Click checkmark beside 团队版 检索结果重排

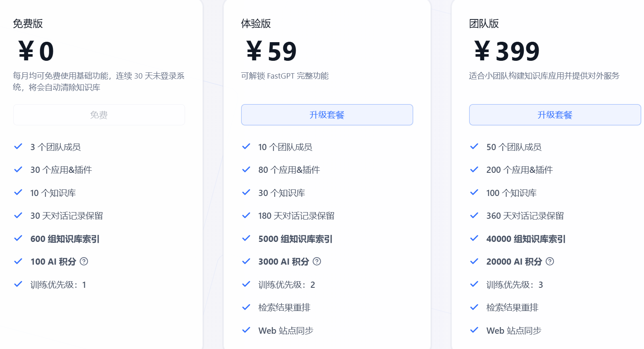(474, 307)
